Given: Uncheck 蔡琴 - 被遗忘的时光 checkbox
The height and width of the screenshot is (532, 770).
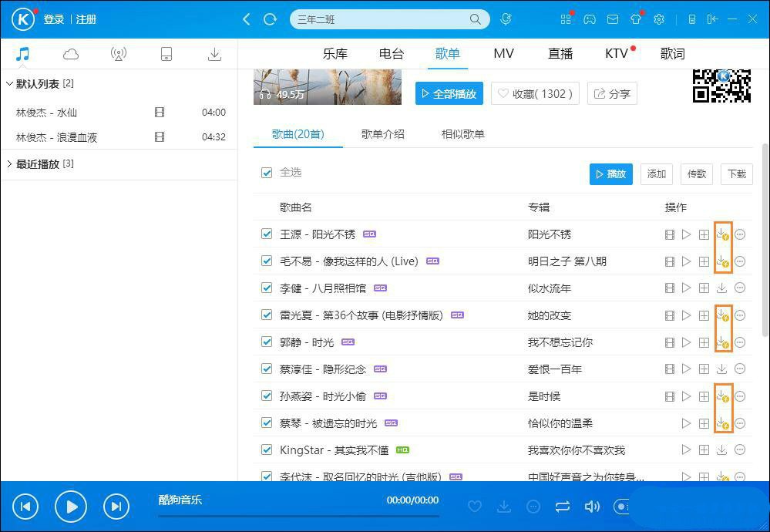Looking at the screenshot, I should coord(266,423).
